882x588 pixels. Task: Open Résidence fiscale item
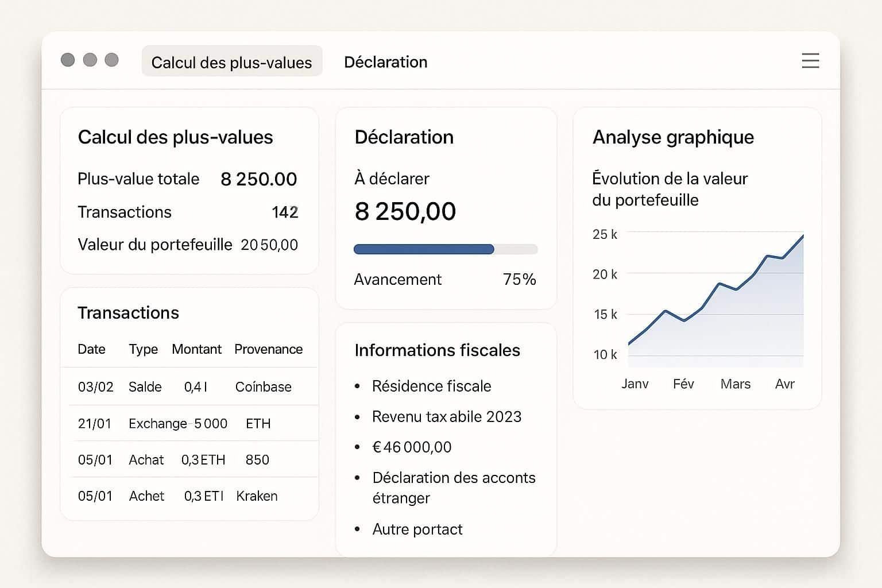coord(431,386)
